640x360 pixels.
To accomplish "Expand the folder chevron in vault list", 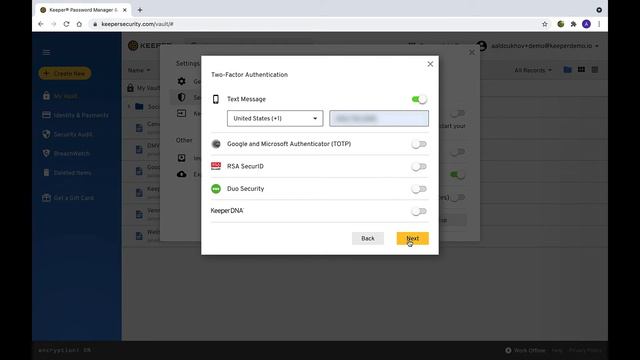I will (129, 107).
